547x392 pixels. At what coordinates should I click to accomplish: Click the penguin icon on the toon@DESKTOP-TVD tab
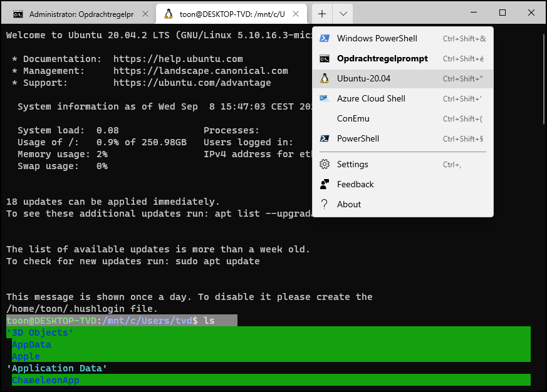point(169,14)
